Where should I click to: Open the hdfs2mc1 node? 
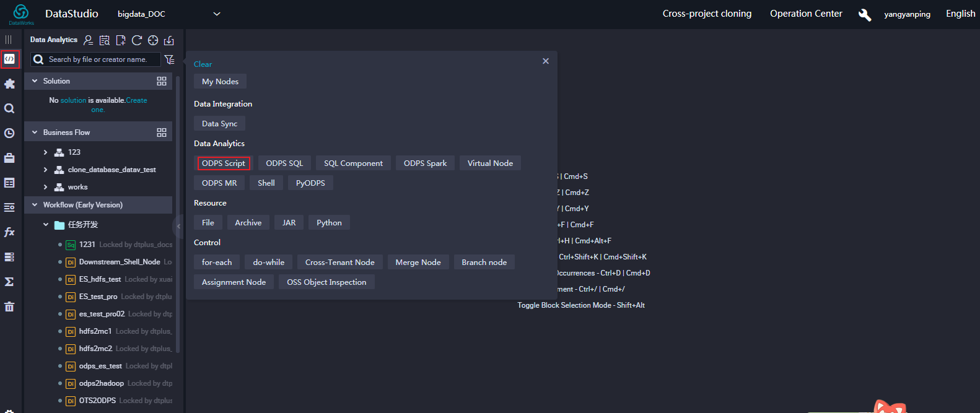(95, 331)
